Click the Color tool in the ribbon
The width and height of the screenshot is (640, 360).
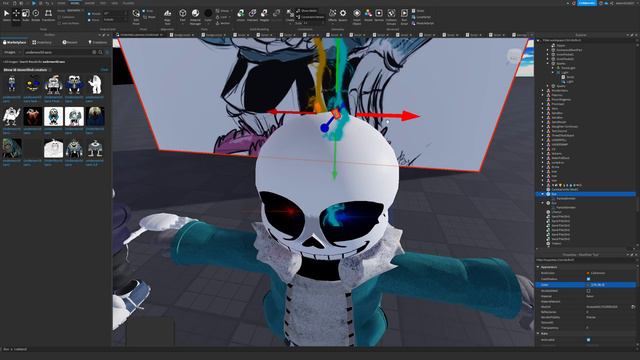pyautogui.click(x=208, y=16)
